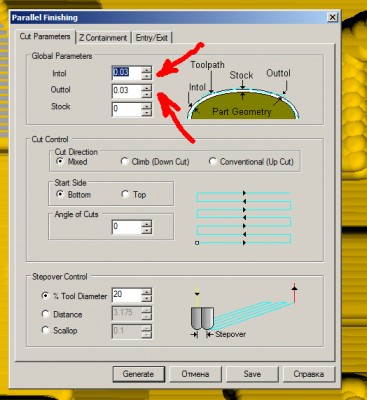This screenshot has height=400, width=367.
Task: Increase the Intol value with up arrow
Action: (x=146, y=69)
